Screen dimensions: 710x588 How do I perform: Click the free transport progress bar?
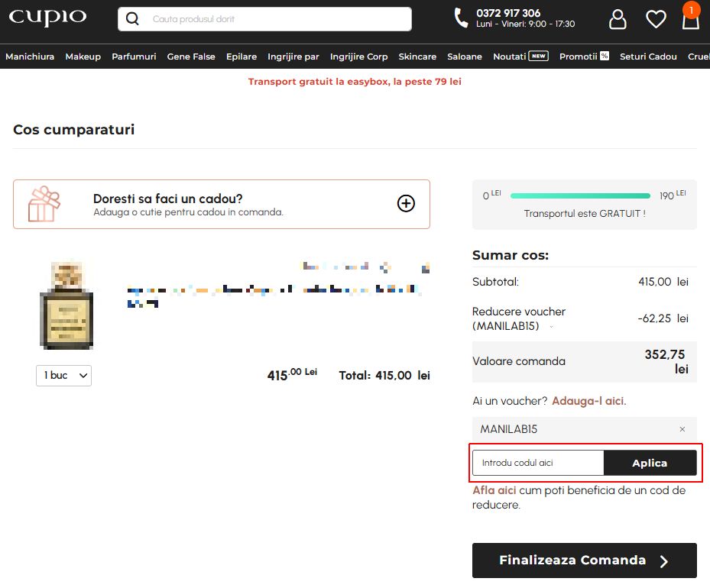pos(580,195)
